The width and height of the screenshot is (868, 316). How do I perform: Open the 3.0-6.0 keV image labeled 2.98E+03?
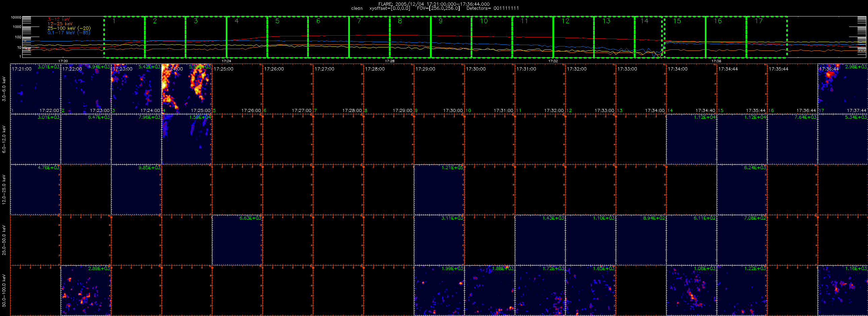(843, 89)
